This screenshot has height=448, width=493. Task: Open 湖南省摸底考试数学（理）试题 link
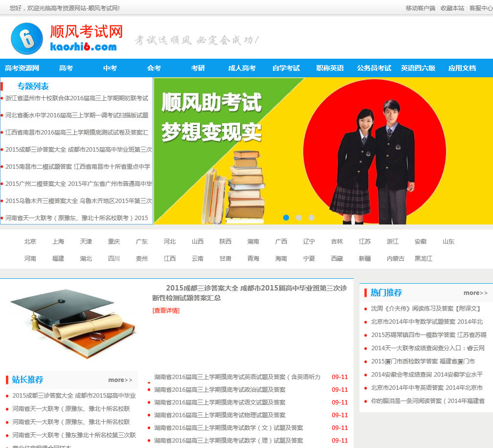[x=228, y=441]
